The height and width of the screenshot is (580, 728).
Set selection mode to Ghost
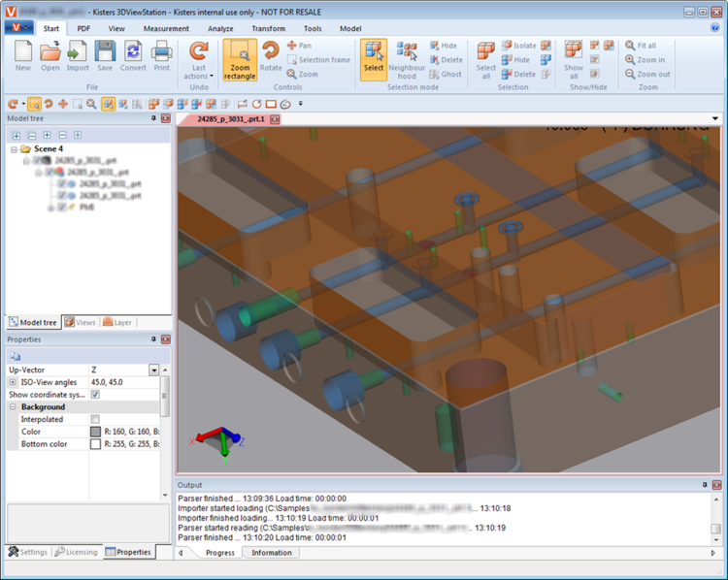(x=446, y=75)
